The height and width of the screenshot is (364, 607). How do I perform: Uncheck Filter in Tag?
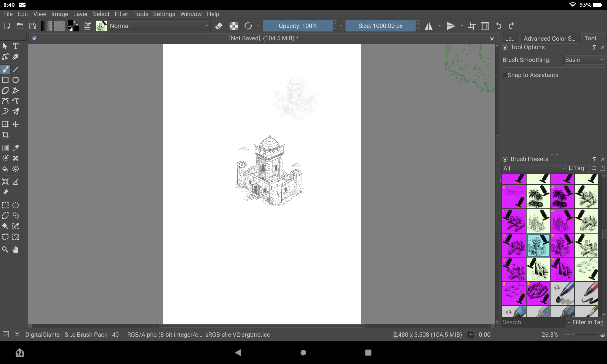pyautogui.click(x=570, y=322)
